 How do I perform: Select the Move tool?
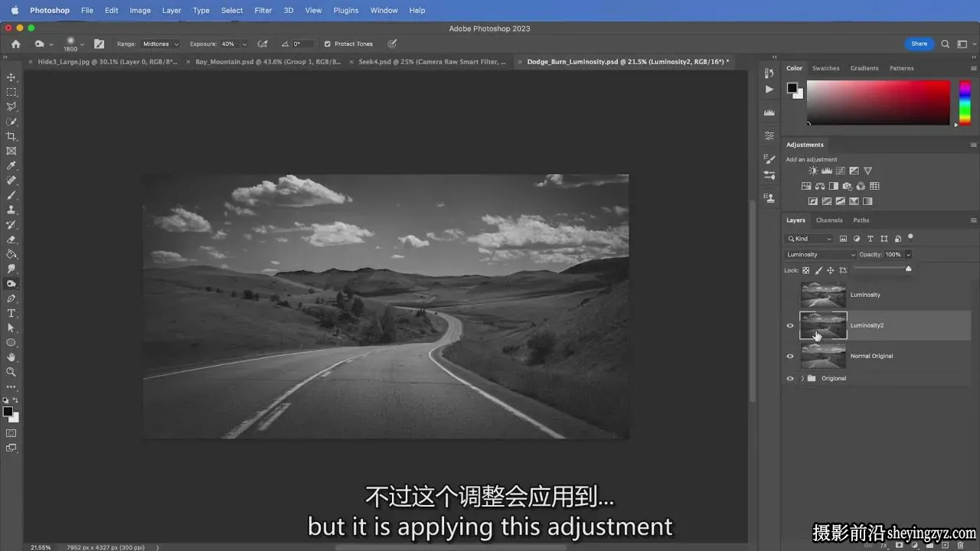tap(11, 77)
